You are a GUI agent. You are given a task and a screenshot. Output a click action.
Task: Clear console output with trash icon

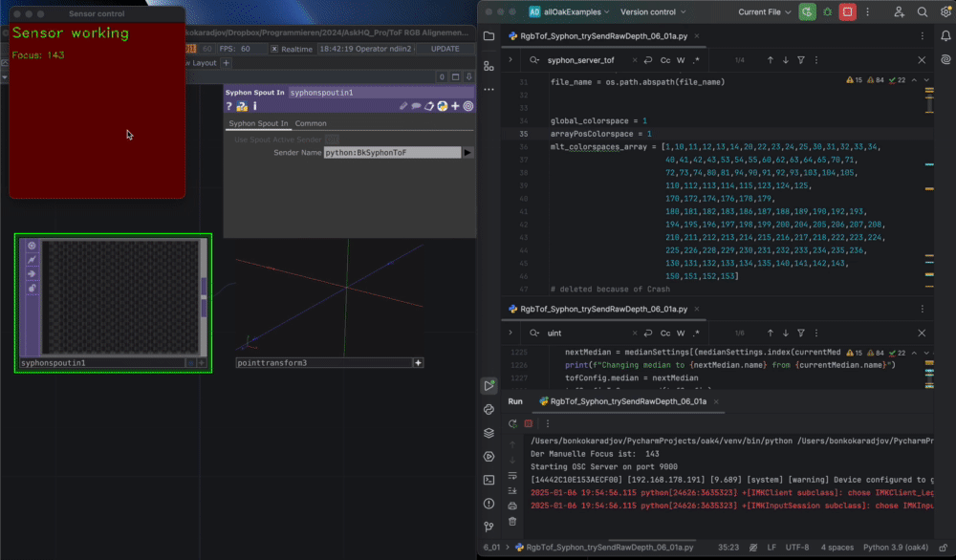click(x=513, y=521)
